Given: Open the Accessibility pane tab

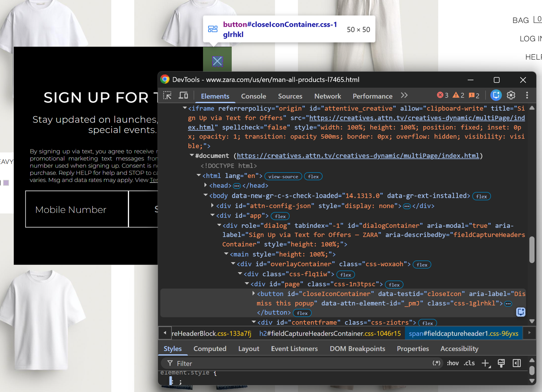Looking at the screenshot, I should (459, 349).
